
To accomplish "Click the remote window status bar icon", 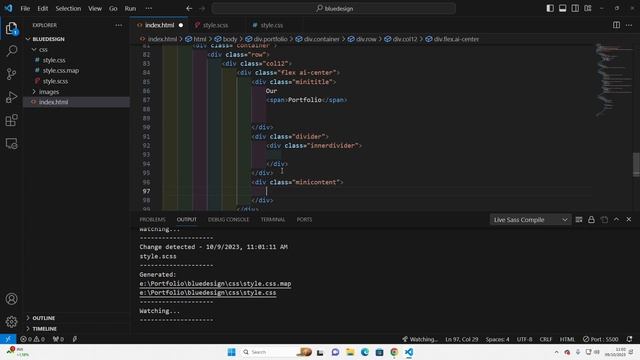I will [x=8, y=339].
